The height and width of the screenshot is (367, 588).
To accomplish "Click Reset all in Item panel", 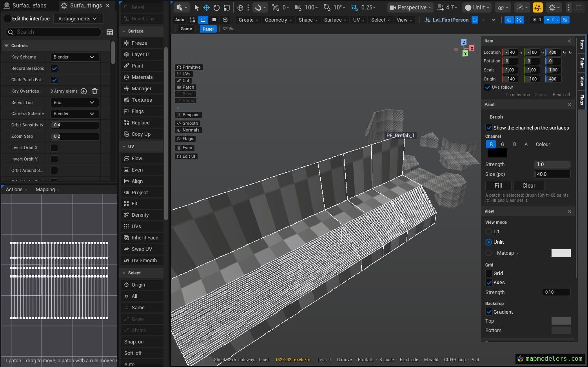I will click(561, 95).
